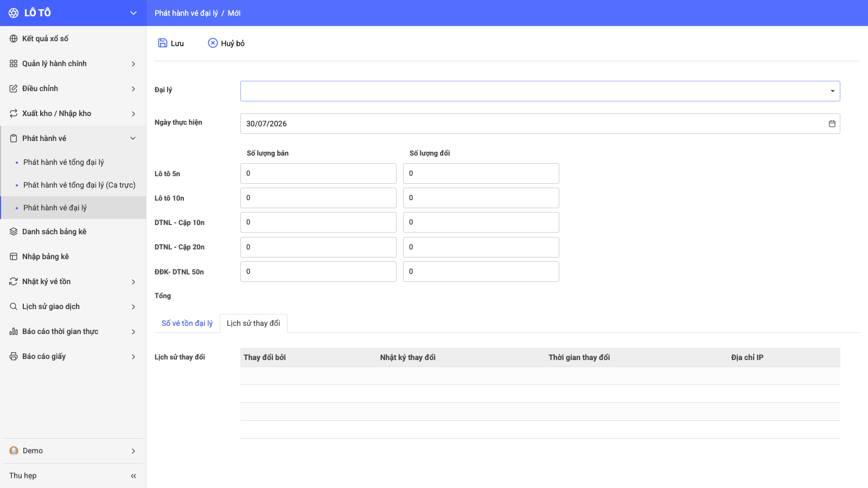Focus DTNL - Cặp 20n Số lượng bán input

[318, 247]
